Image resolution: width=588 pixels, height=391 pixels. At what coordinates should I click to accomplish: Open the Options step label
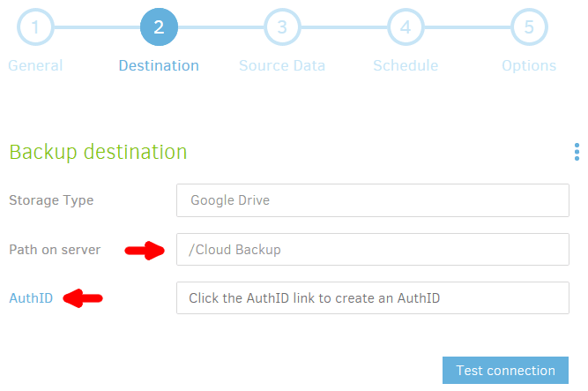[529, 65]
